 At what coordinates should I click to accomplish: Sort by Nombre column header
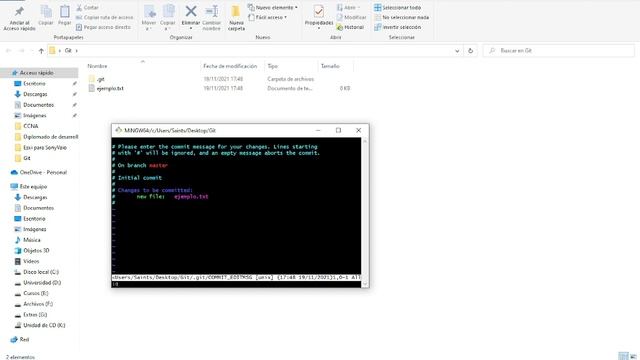coord(97,66)
